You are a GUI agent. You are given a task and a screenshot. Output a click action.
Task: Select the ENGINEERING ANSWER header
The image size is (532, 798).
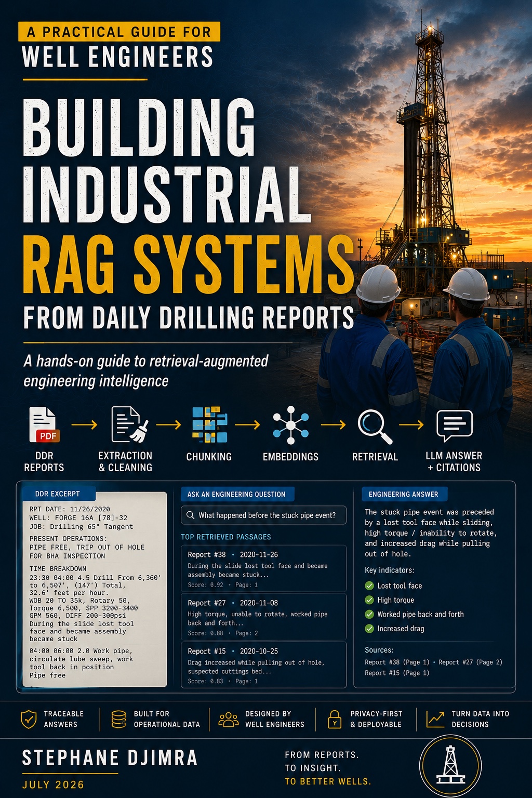coord(404,494)
